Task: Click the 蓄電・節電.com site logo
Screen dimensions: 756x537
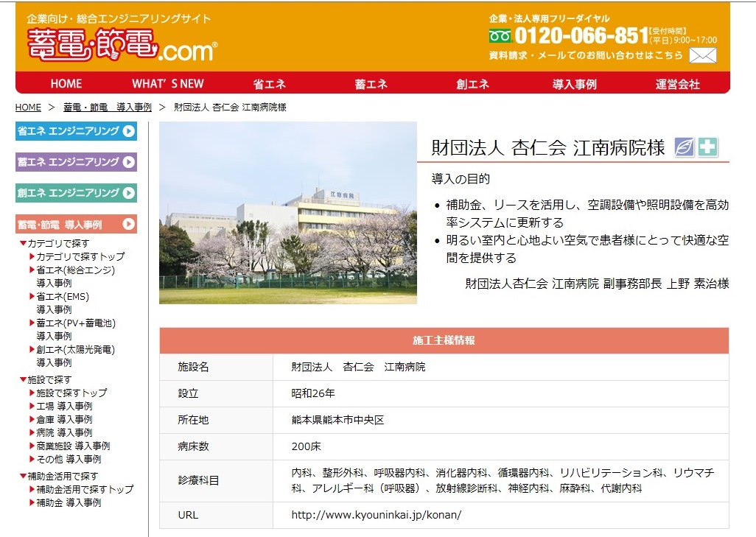Action: click(x=122, y=45)
